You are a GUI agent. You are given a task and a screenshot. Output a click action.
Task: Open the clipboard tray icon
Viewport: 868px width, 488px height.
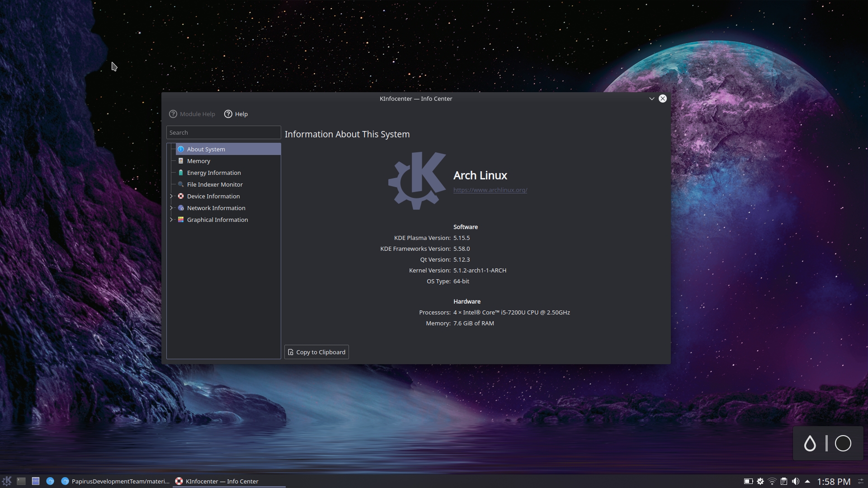pos(784,481)
